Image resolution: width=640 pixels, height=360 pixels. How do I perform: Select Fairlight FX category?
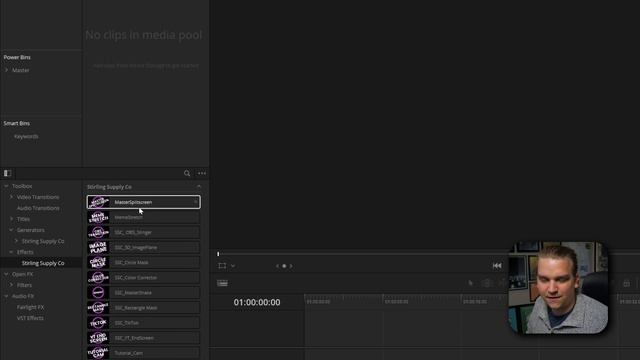[x=30, y=307]
